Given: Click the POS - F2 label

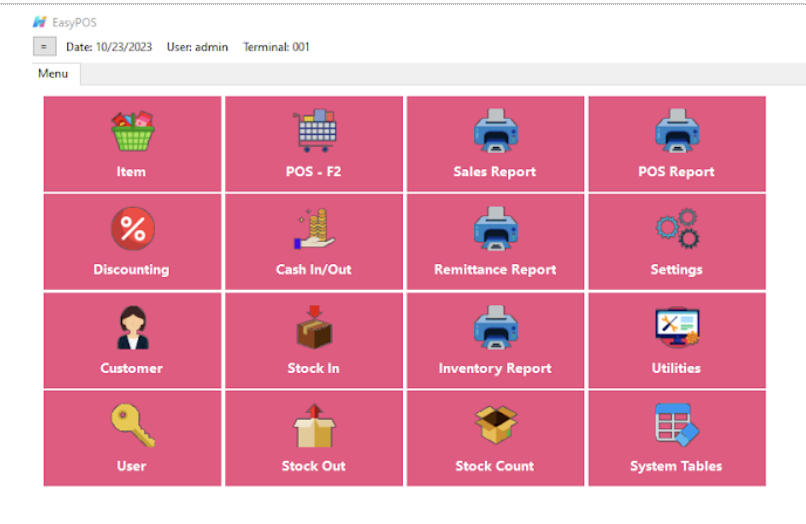Looking at the screenshot, I should tap(314, 172).
